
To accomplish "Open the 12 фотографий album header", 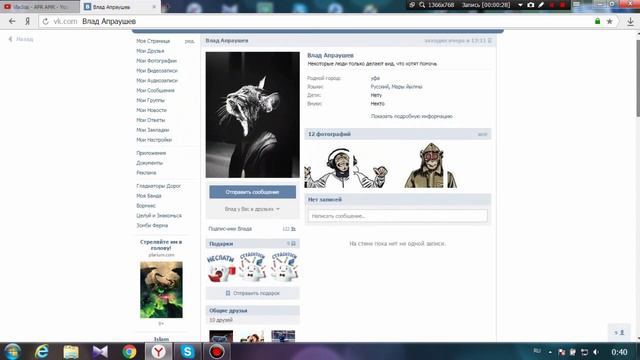I will [x=398, y=134].
